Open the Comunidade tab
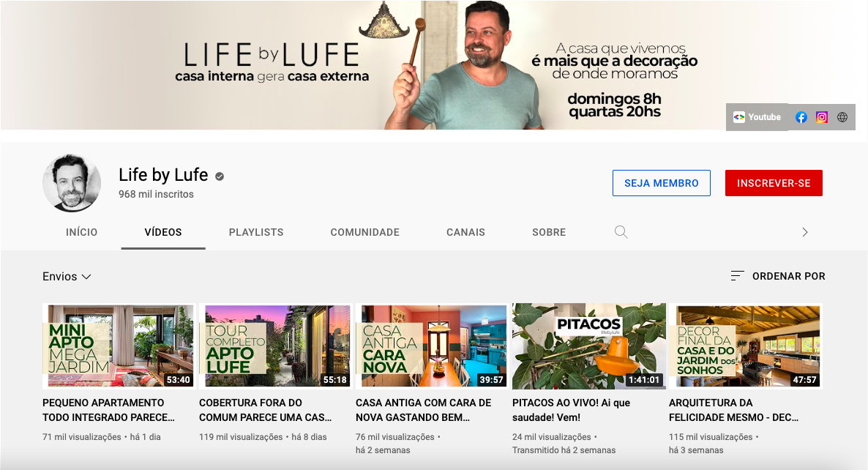The width and height of the screenshot is (868, 470). click(364, 232)
